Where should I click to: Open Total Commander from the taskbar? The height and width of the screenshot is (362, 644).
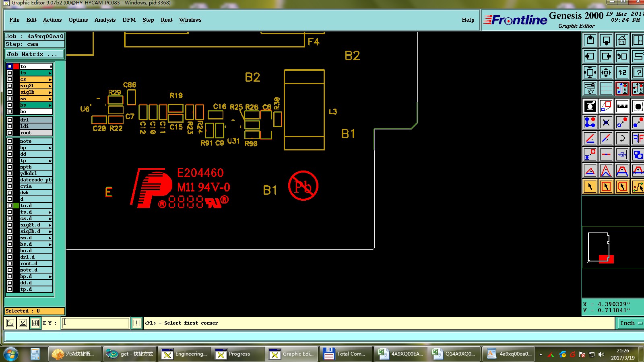click(x=345, y=354)
